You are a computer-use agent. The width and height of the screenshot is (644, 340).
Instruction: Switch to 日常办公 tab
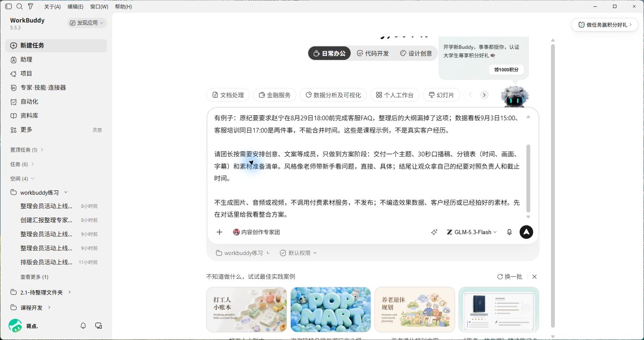(x=329, y=54)
